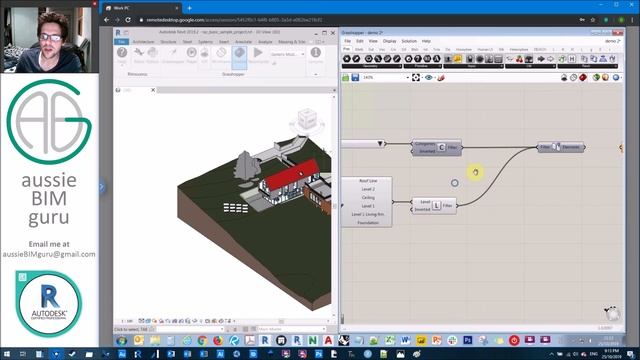Select the white arrow icon in the Util panel
The height and width of the screenshot is (360, 640).
tap(550, 59)
